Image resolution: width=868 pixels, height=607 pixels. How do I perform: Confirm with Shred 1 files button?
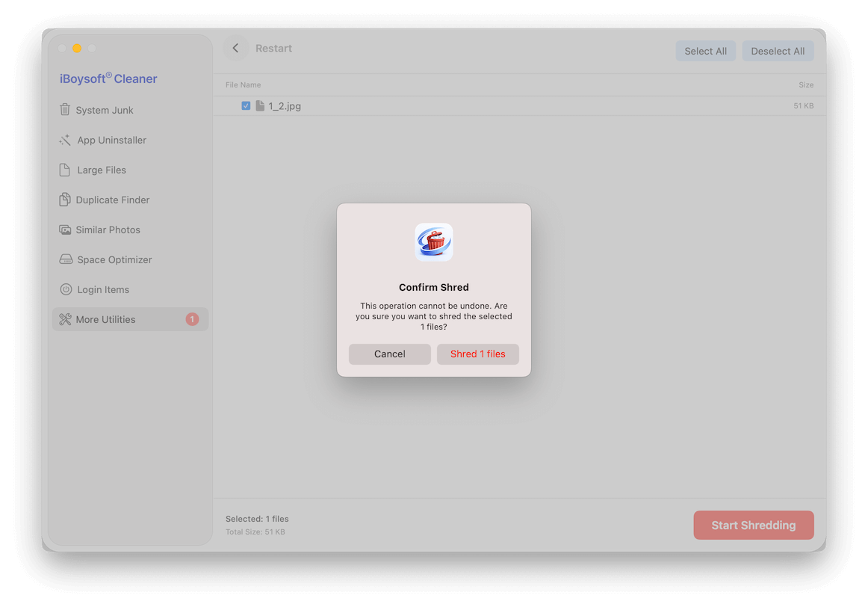(x=477, y=354)
